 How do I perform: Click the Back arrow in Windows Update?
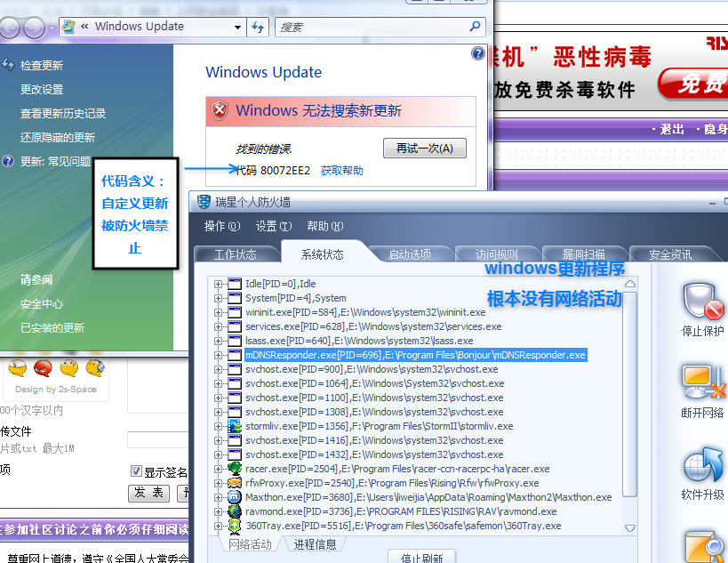(9, 27)
